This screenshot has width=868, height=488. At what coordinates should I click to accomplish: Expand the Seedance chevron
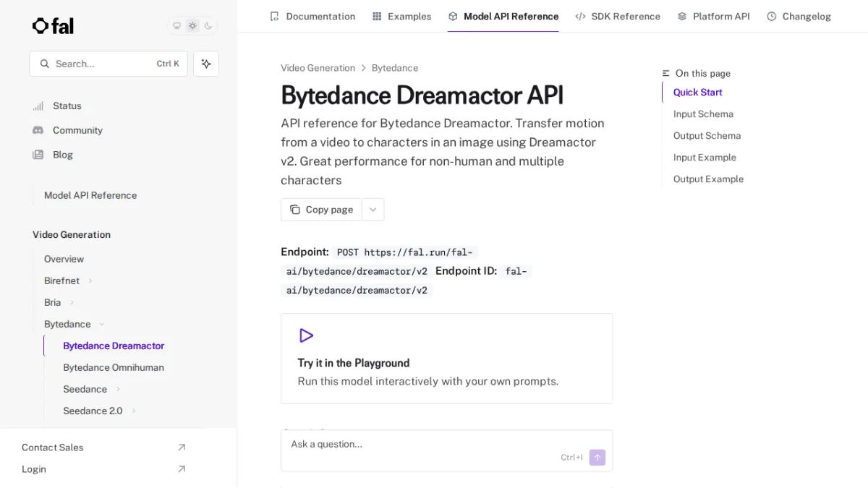(118, 389)
